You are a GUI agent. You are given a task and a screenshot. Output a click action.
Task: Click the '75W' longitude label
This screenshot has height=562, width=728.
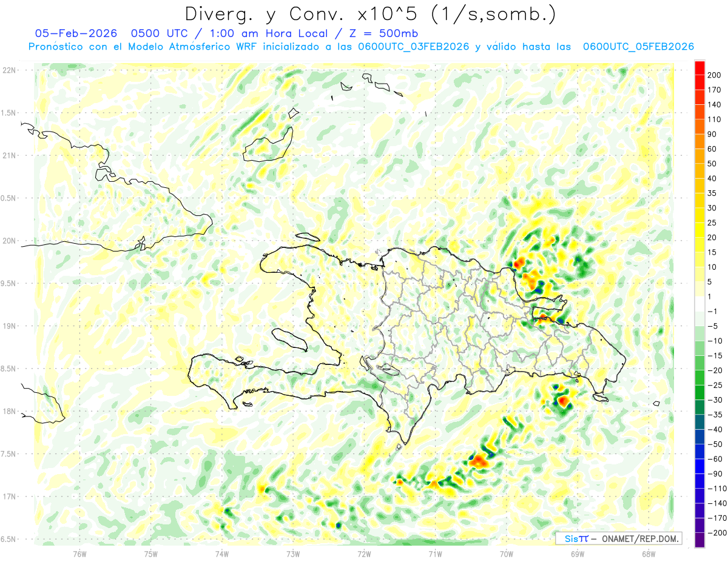click(150, 554)
